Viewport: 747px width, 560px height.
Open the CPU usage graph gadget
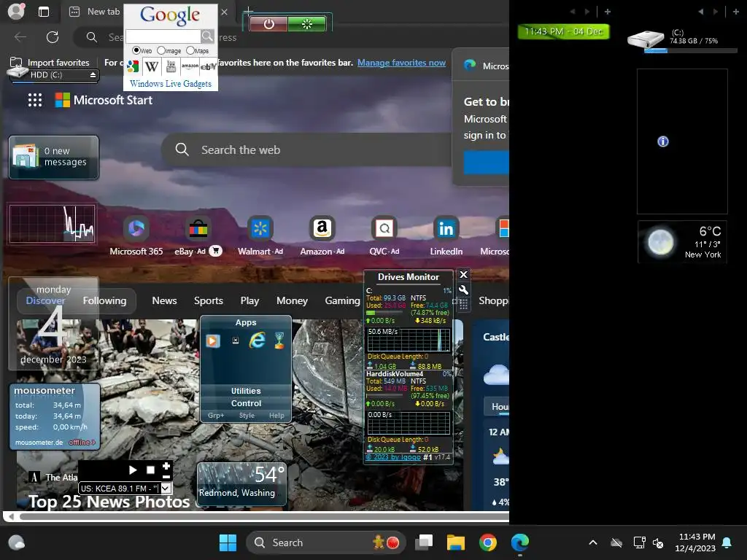pyautogui.click(x=52, y=224)
